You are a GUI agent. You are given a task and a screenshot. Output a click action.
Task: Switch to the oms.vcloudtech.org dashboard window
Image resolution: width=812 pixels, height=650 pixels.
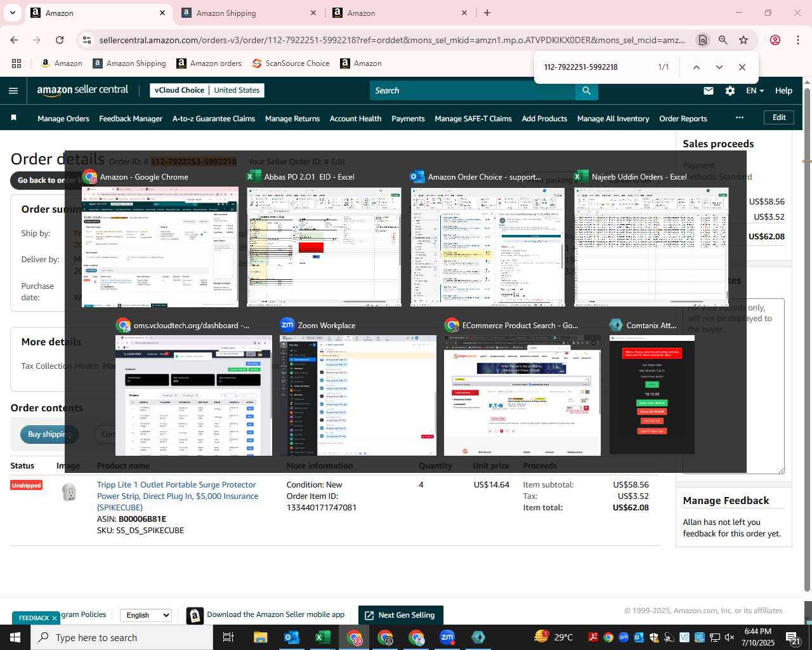[x=193, y=395]
